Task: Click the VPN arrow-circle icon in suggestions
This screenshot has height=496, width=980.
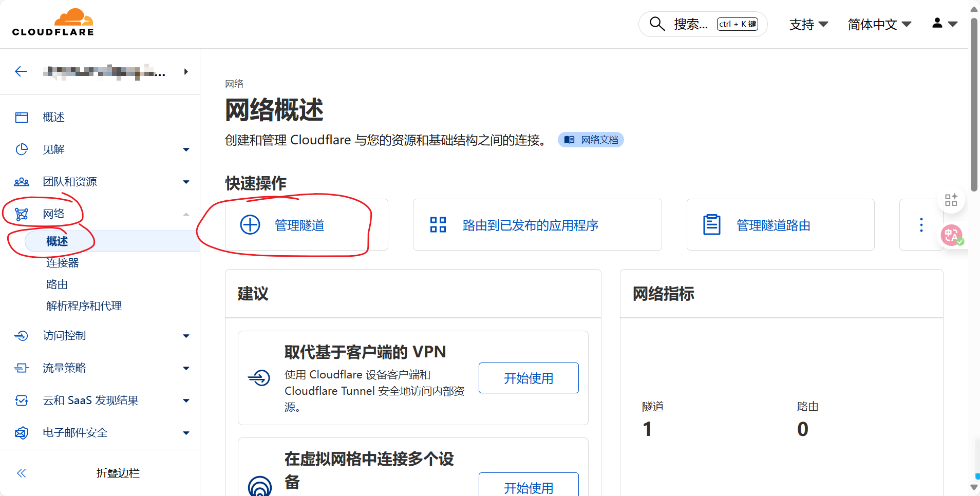Action: [259, 378]
